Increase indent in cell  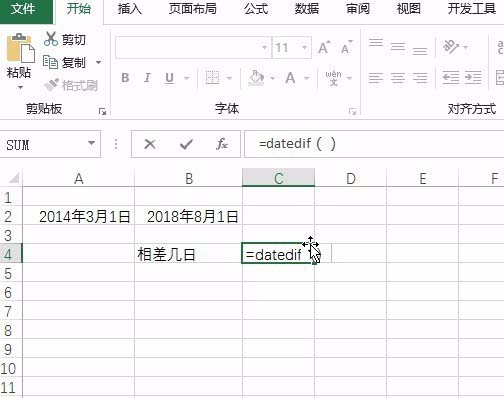coord(473,78)
